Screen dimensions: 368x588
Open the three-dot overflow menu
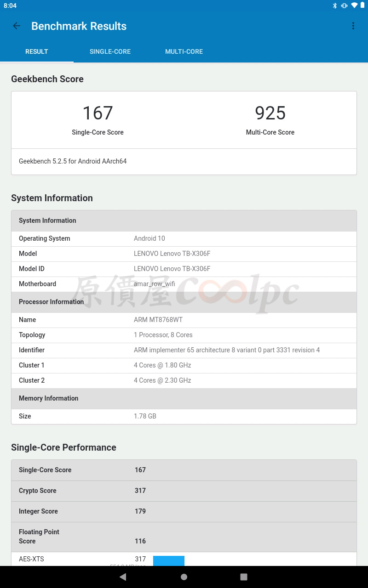[353, 26]
